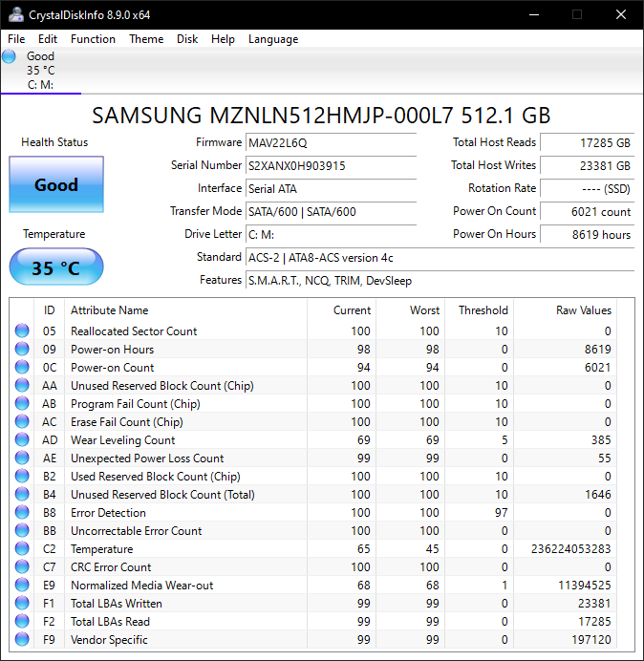Click status orb for Normalized Media Wear-out
Viewport: 644px width, 661px height.
pos(22,585)
